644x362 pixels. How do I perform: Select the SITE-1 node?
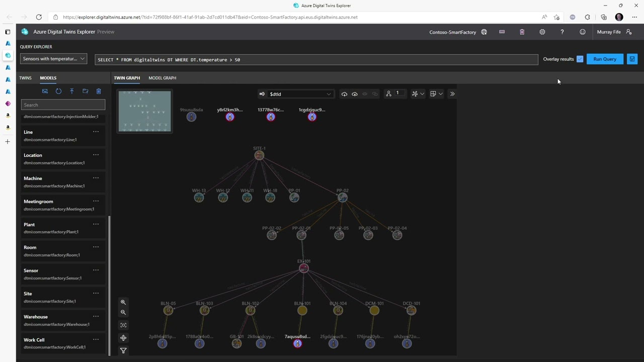pos(259,155)
